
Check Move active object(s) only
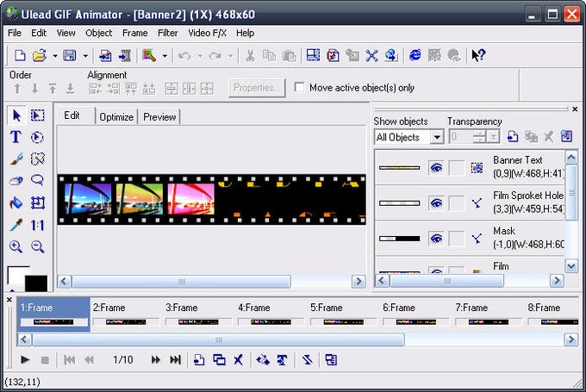click(299, 87)
